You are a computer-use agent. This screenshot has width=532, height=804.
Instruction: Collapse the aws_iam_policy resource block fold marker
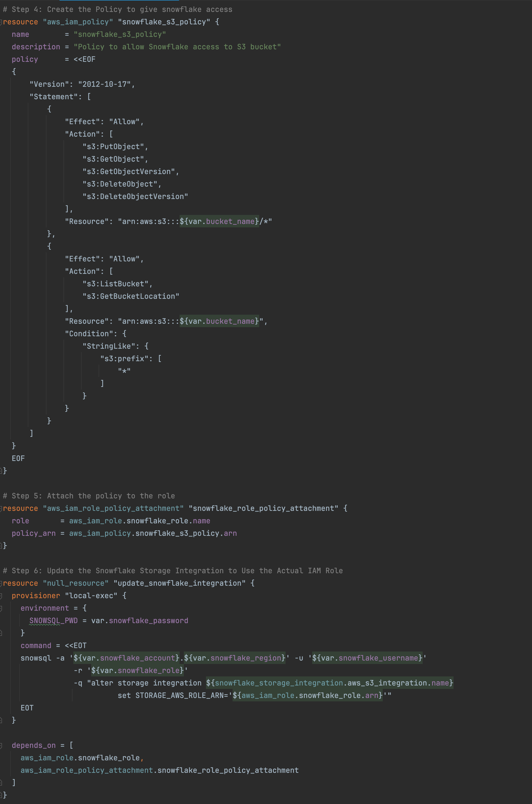click(x=1, y=22)
